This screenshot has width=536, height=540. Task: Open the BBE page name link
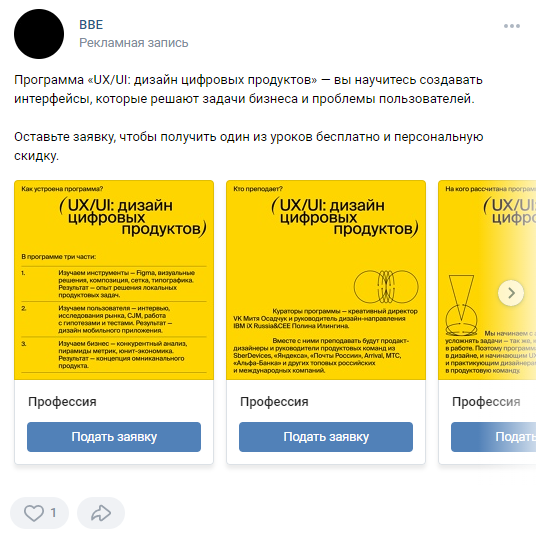point(91,25)
